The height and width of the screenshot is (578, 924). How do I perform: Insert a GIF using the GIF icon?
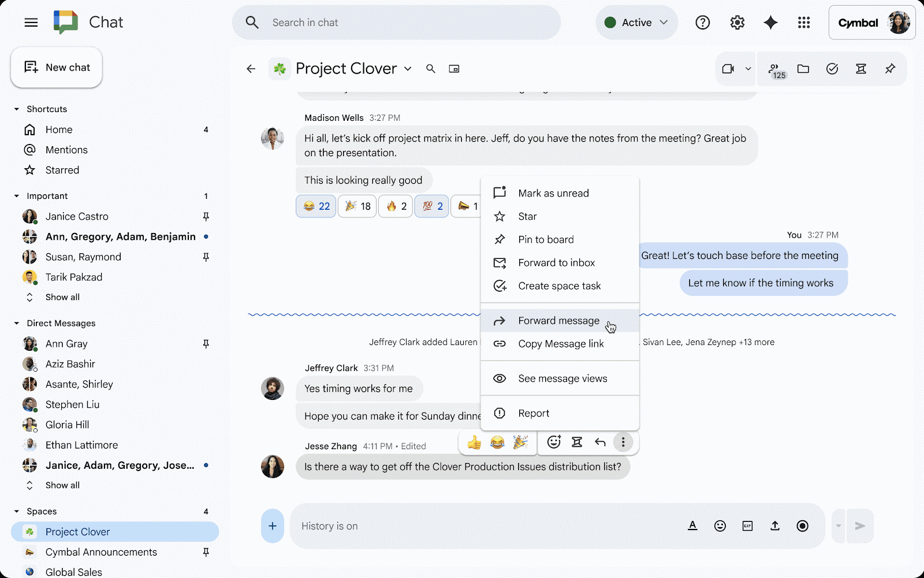[x=747, y=526]
